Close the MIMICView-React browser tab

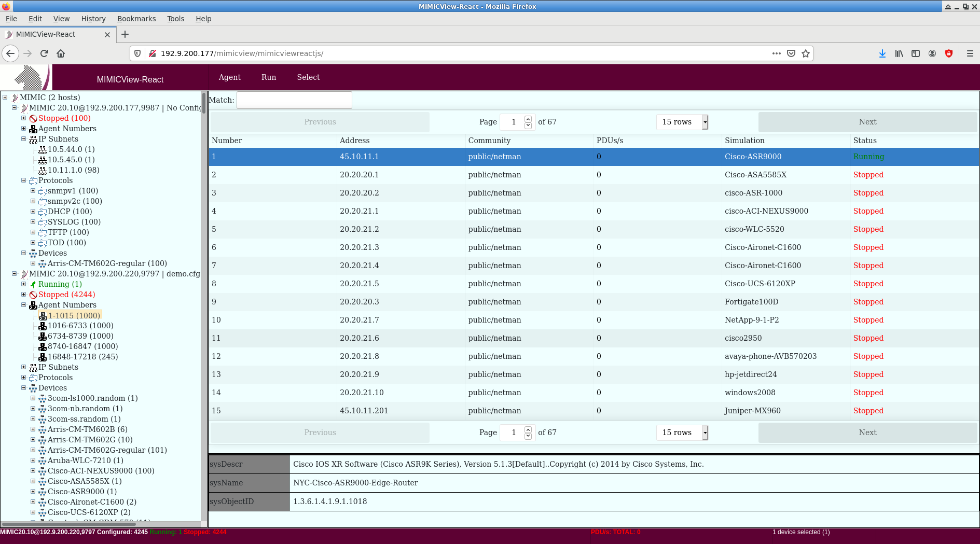click(107, 35)
